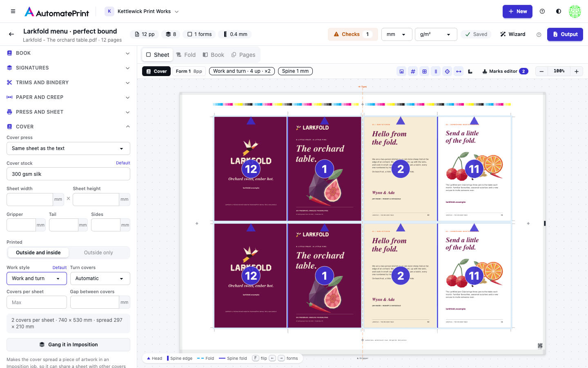Click the ruler measure icon
The image size is (588, 368).
470,72
